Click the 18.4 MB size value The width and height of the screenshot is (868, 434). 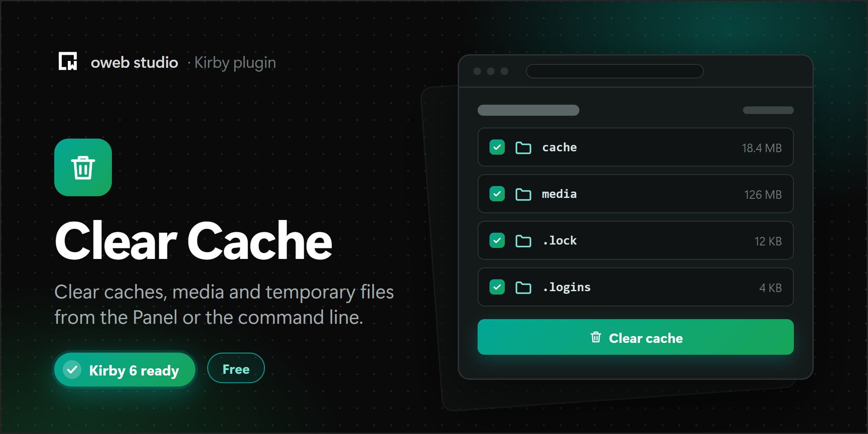click(762, 148)
